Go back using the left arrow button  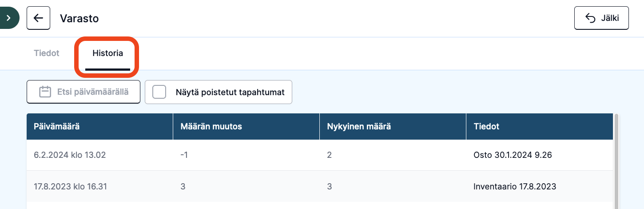pyautogui.click(x=38, y=18)
